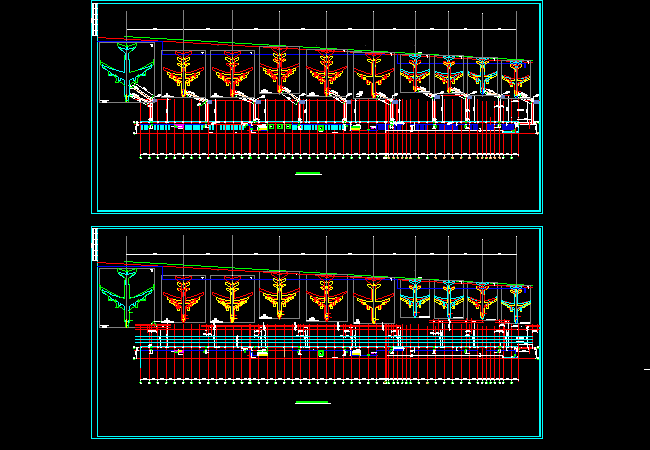Pick the rightmost aircraft in lower drawing
This screenshot has width=650, height=450.
point(516,298)
